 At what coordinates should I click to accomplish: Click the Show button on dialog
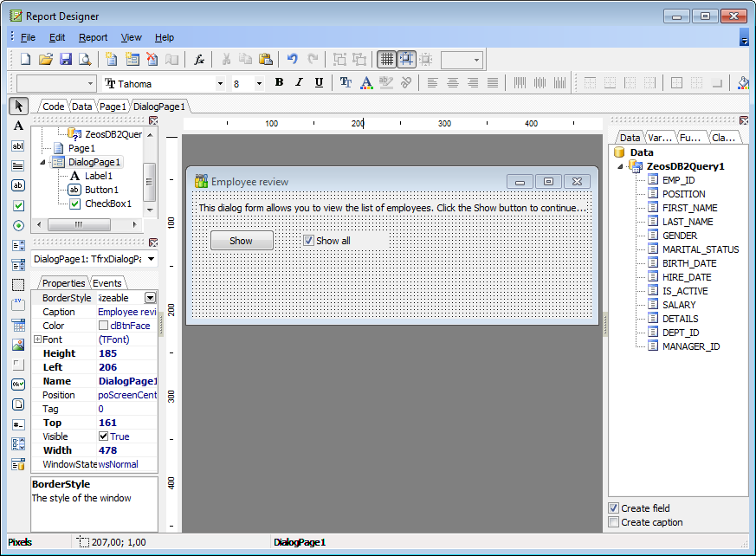pos(242,240)
